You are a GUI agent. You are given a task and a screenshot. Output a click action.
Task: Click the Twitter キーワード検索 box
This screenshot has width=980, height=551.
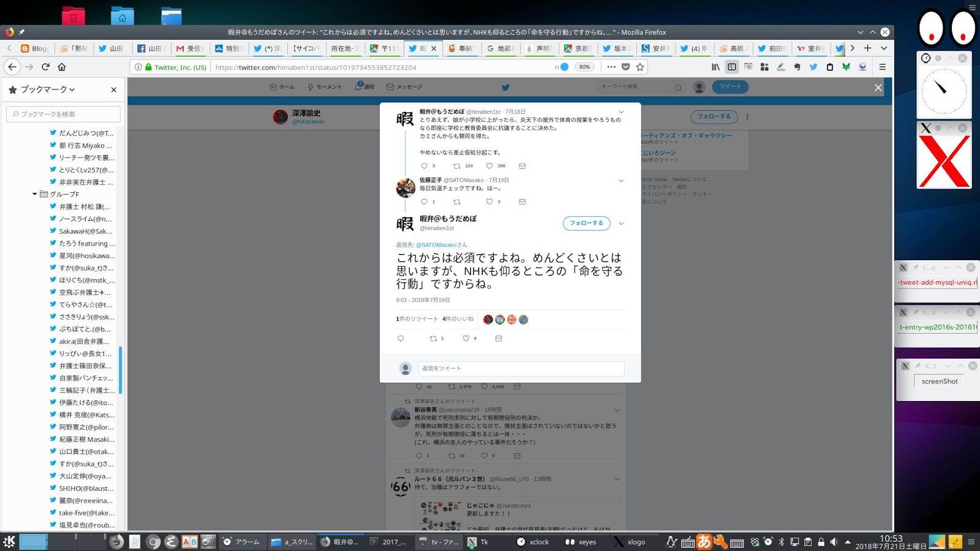tap(641, 87)
